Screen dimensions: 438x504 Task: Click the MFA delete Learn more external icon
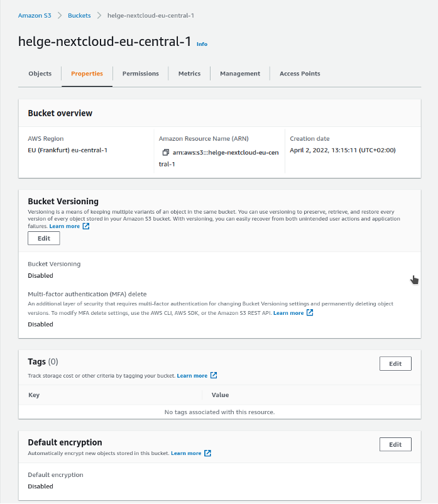310,312
